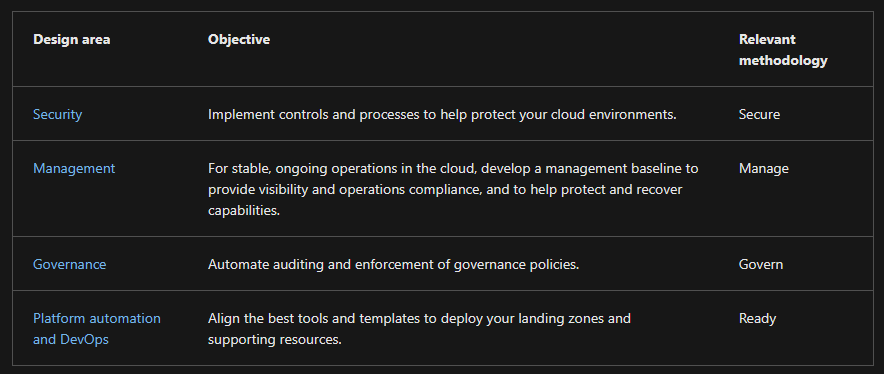Select the 'Relevant methodology' column header
884x374 pixels.
tap(783, 50)
